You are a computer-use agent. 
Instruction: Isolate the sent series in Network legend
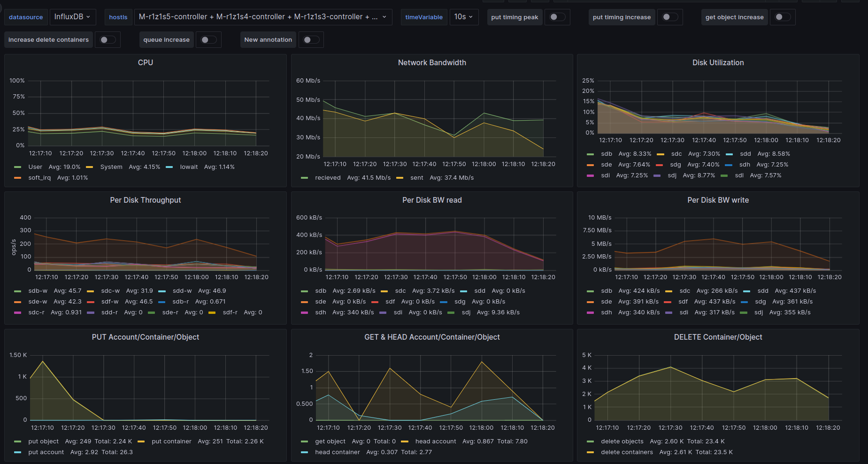click(416, 178)
